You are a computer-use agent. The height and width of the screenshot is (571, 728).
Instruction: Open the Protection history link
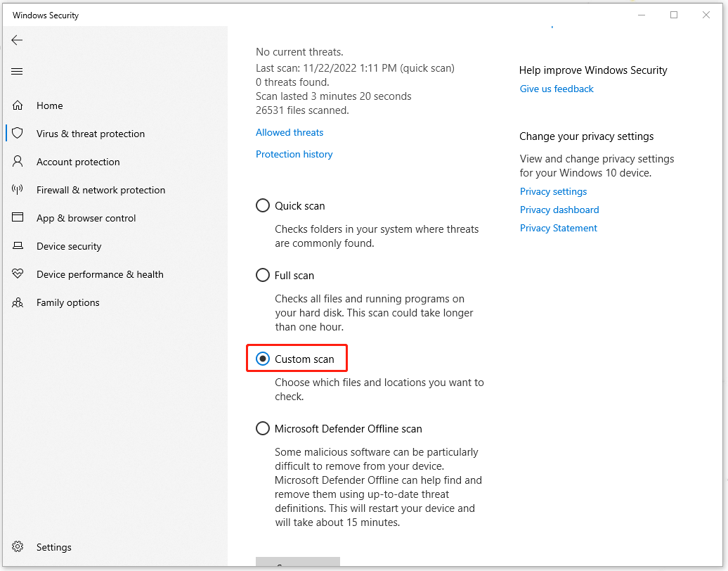tap(294, 154)
